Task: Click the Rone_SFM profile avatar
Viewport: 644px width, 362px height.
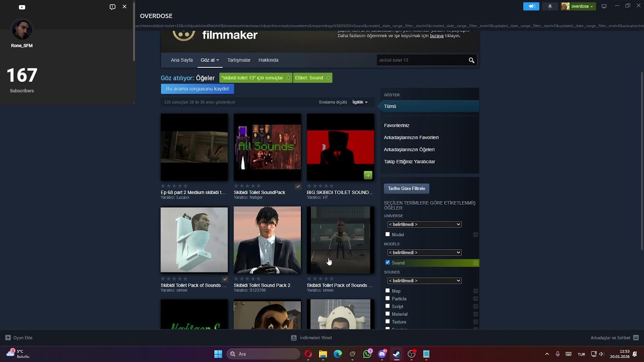Action: (22, 30)
